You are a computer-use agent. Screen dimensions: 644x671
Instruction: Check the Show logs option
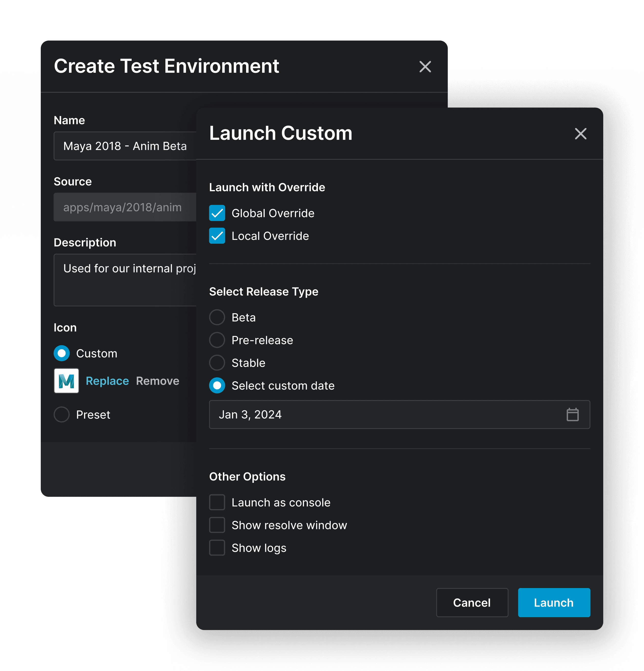(x=217, y=548)
